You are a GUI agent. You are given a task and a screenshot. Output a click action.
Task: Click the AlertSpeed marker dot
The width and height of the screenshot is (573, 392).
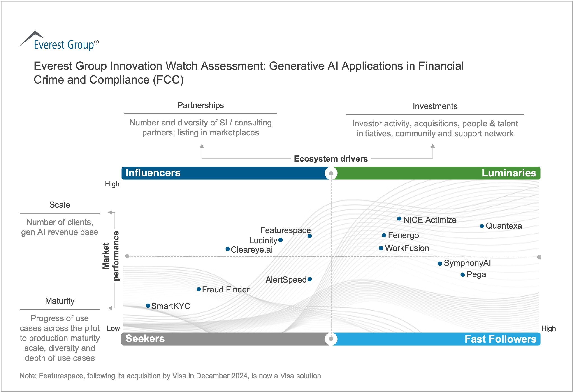[x=310, y=279]
